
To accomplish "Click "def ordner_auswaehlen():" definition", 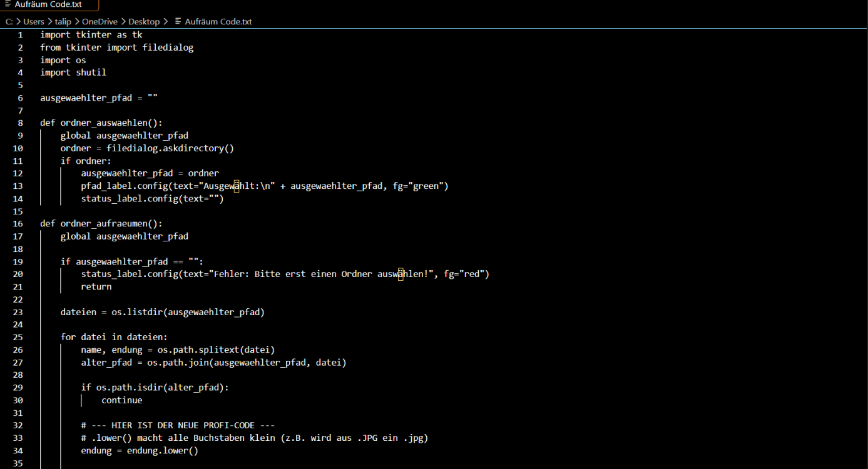I will tap(101, 123).
